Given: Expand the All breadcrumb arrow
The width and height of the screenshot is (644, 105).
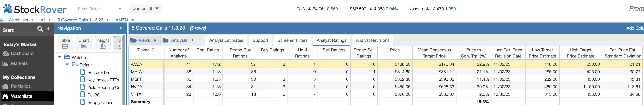Looking at the screenshot, I should (x=49, y=20).
